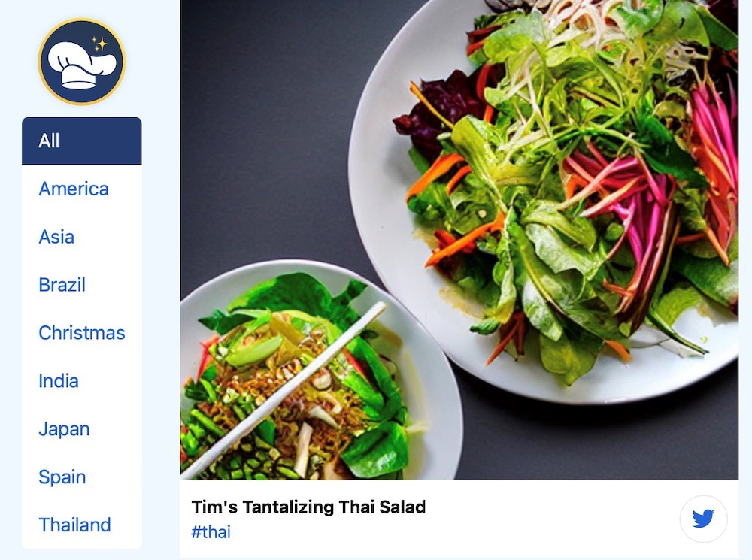
Task: Open Tim's Tantalizing Thai Salad title
Action: point(308,507)
